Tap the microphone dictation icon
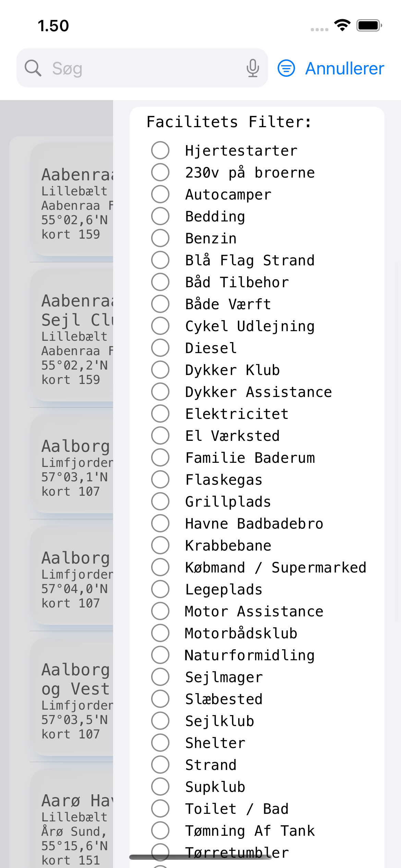The height and width of the screenshot is (868, 401). (x=253, y=68)
